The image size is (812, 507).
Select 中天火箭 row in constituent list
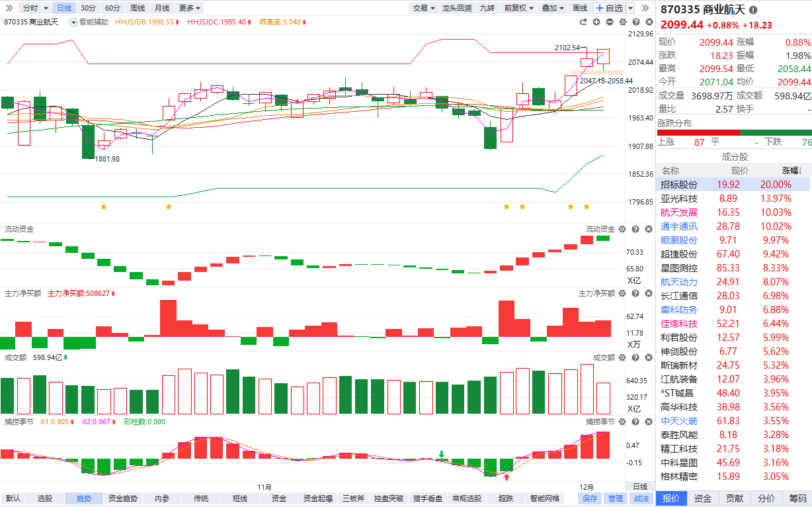(733, 421)
